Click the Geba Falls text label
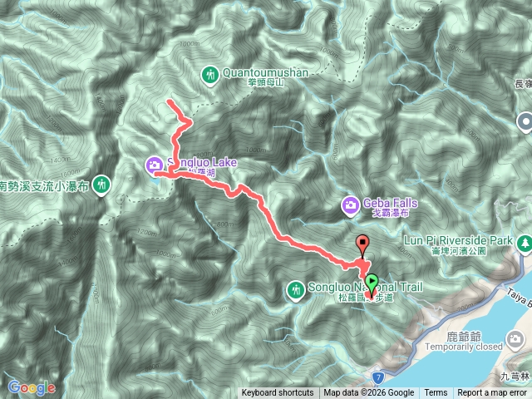532x399 pixels. pyautogui.click(x=390, y=203)
